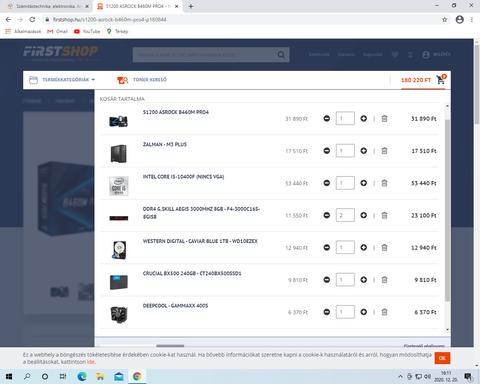This screenshot has height=384, width=480.
Task: Edit quantity field for G.Skill Aegis memory
Action: tap(345, 215)
